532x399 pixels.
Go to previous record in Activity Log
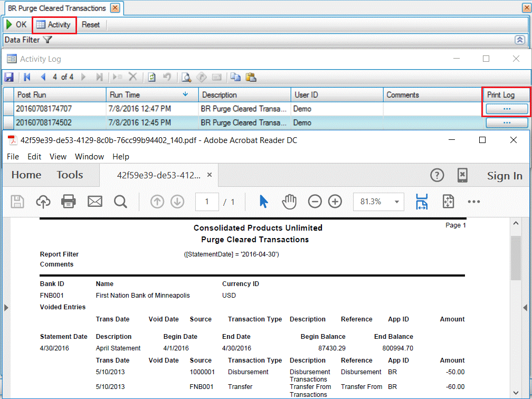coord(43,78)
